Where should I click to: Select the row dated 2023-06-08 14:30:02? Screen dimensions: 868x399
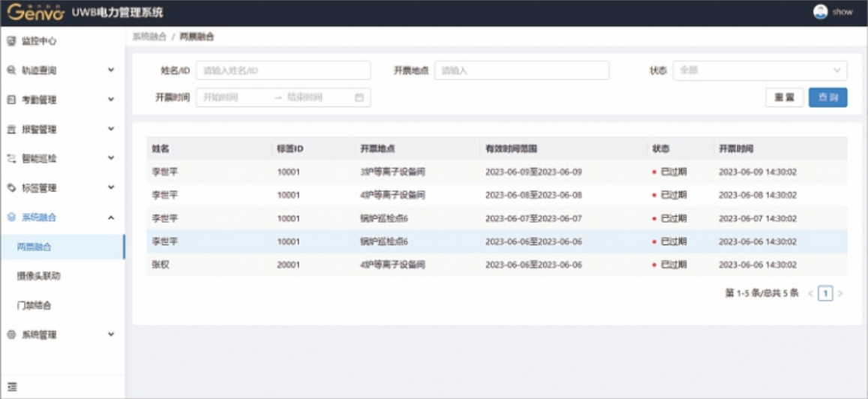click(497, 195)
